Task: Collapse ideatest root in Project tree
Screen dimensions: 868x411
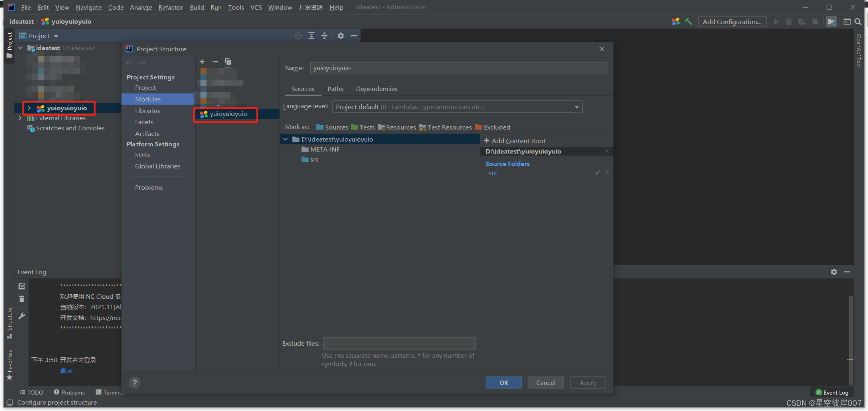Action: [20, 48]
